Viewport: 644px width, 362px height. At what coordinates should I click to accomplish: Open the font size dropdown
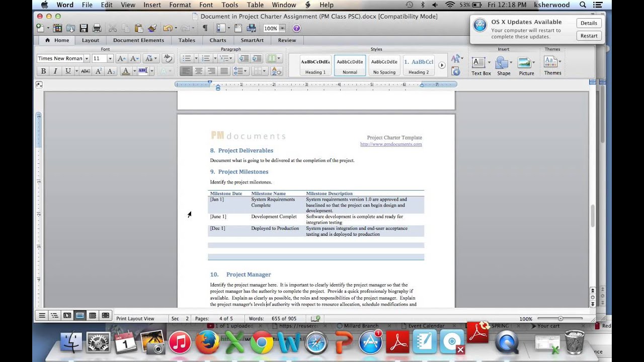coord(110,59)
